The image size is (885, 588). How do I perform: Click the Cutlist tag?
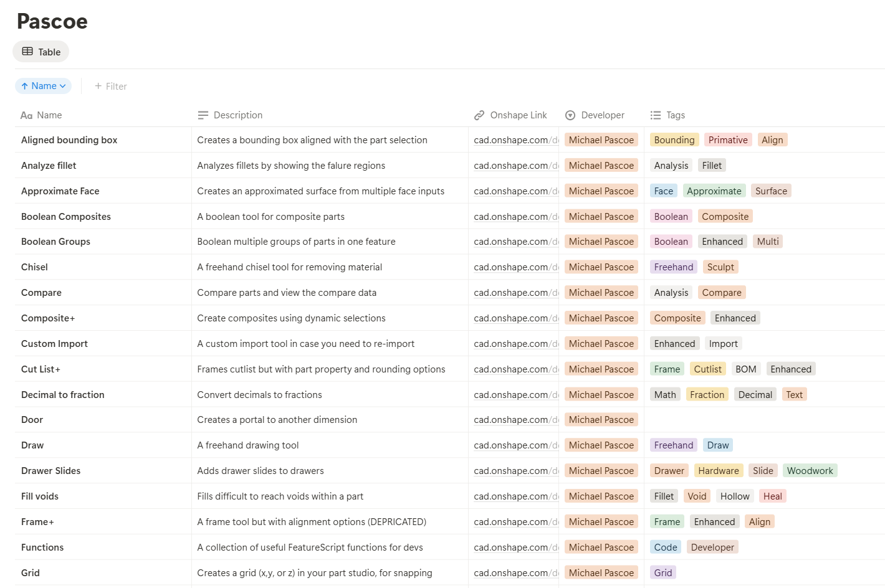point(708,369)
